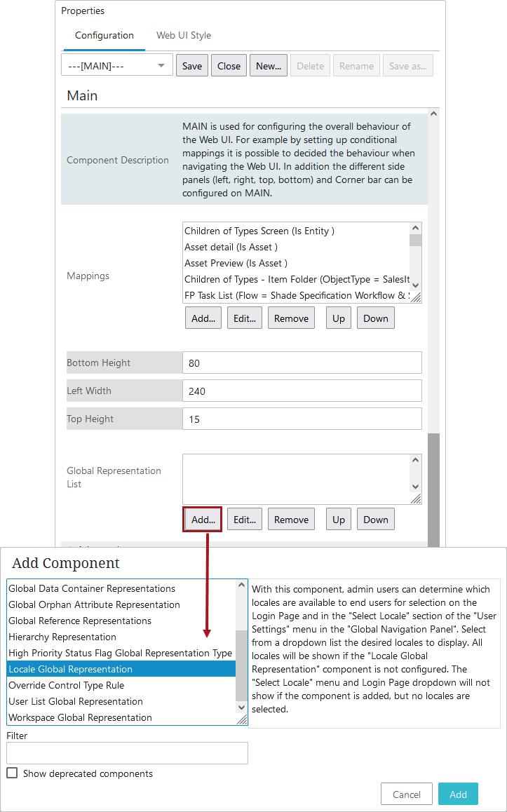507x812 pixels.
Task: Click the Filter input field
Action: tap(128, 753)
